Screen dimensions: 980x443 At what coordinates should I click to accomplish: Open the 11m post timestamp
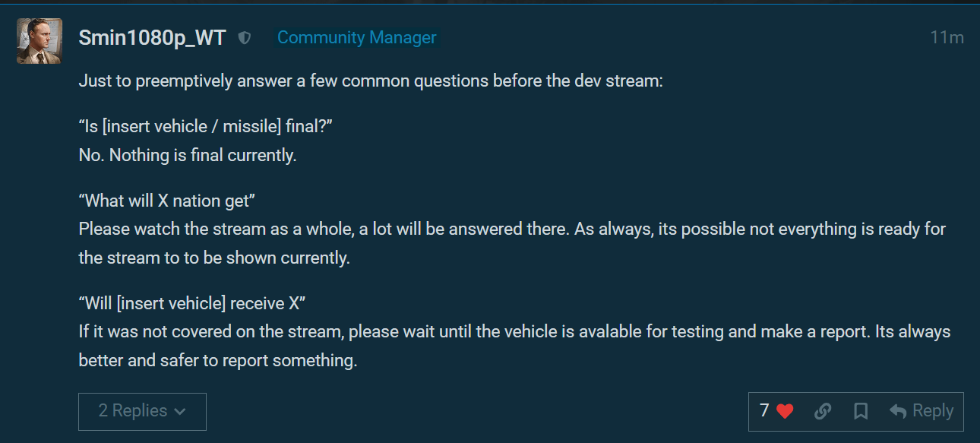click(947, 38)
